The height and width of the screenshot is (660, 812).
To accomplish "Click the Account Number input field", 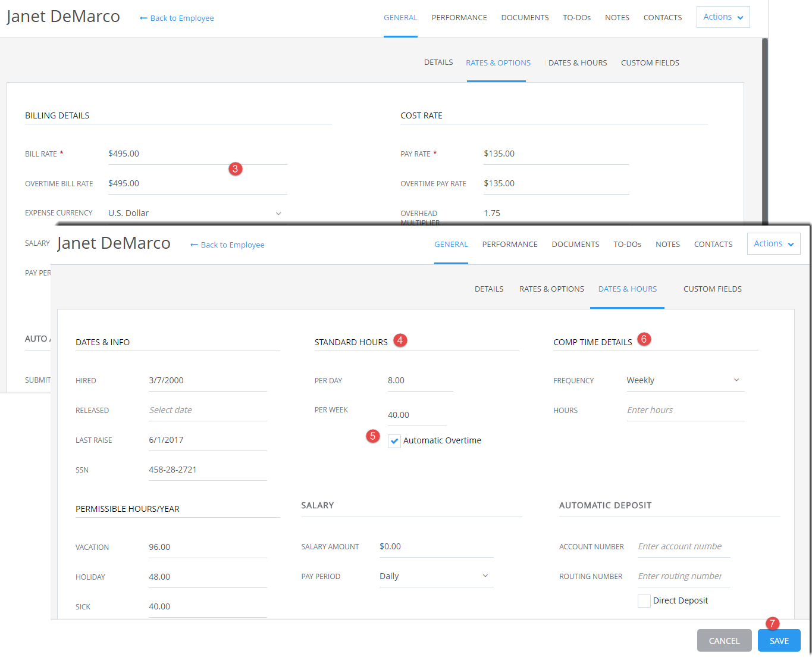I will 684,546.
